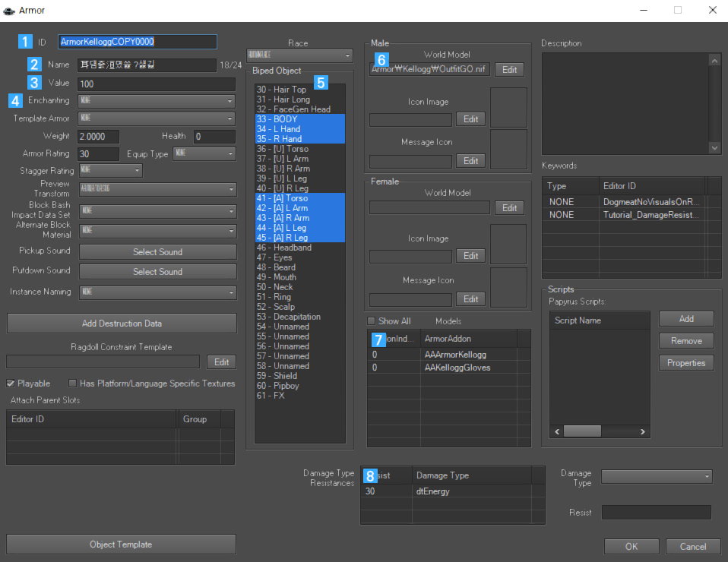
Task: Click the OK button
Action: (x=631, y=547)
